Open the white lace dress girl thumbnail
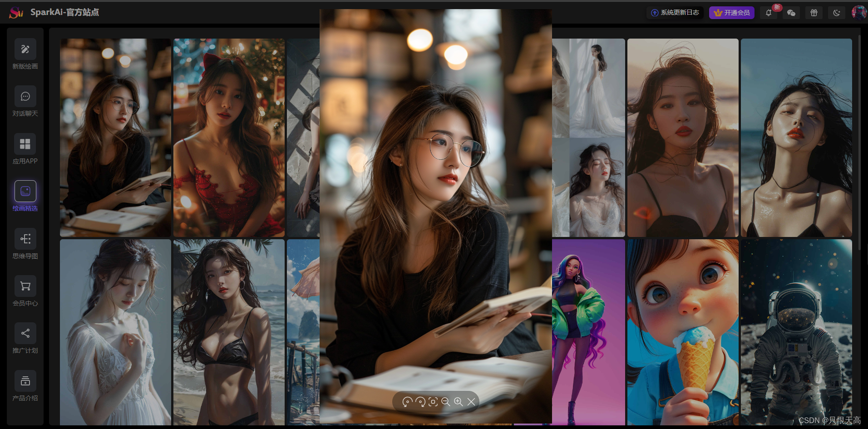 [116, 332]
